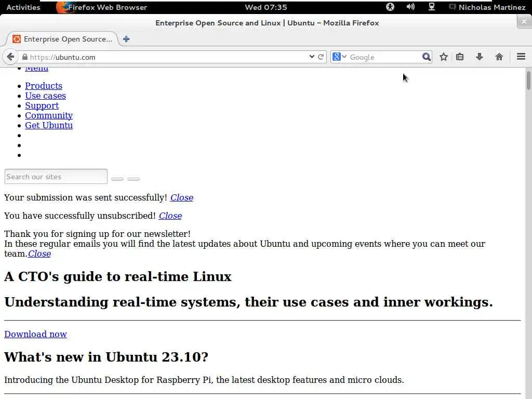
Task: Click the Download now link
Action: pyautogui.click(x=35, y=334)
